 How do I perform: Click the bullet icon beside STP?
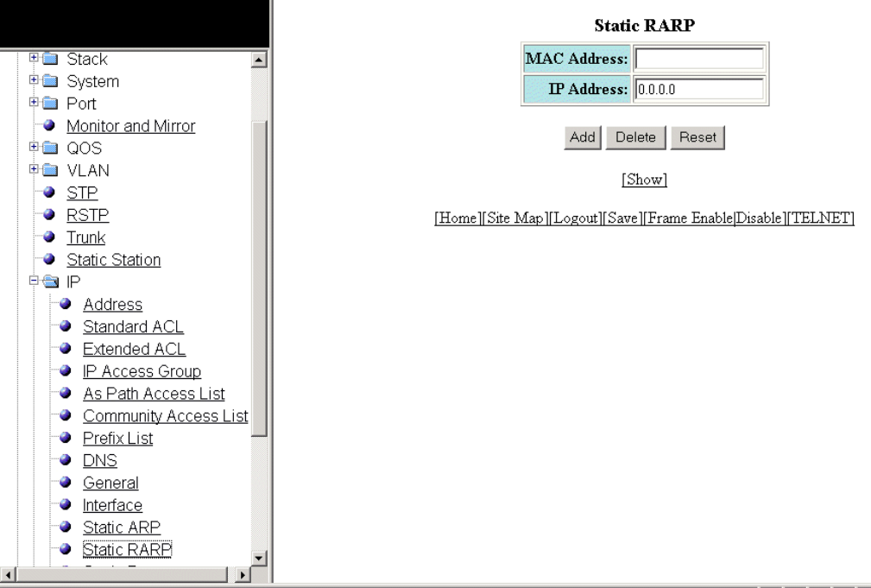(x=49, y=192)
